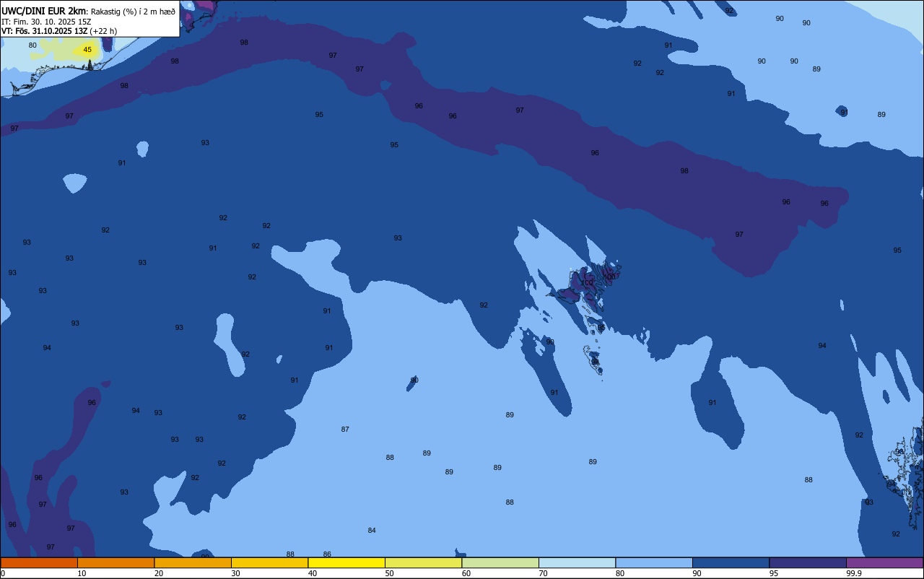Click the 'Rakastig (%) í 2 m hæð' label
The image size is (924, 579).
pyautogui.click(x=133, y=12)
